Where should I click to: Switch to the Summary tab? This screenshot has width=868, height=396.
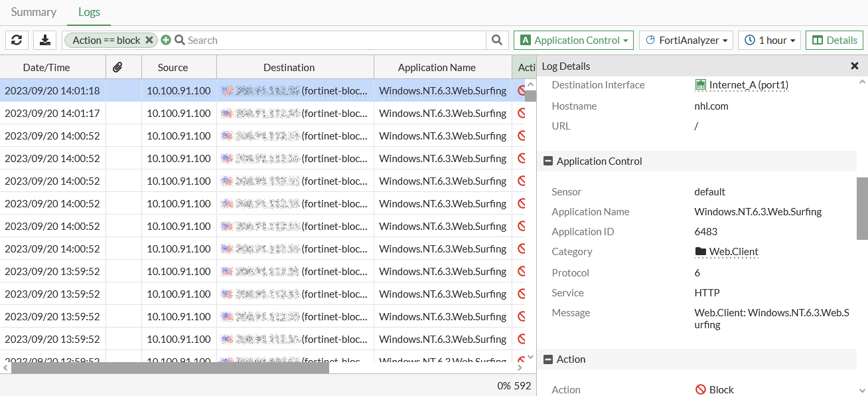[33, 12]
